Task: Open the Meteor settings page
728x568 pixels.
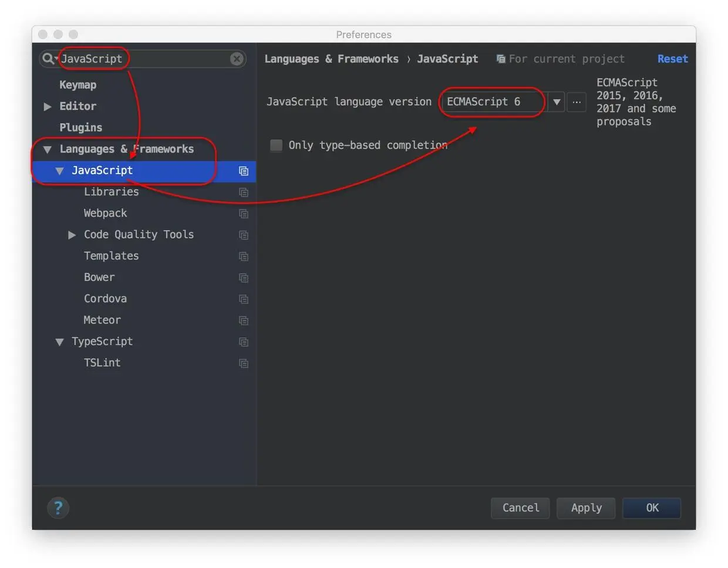Action: coord(102,320)
